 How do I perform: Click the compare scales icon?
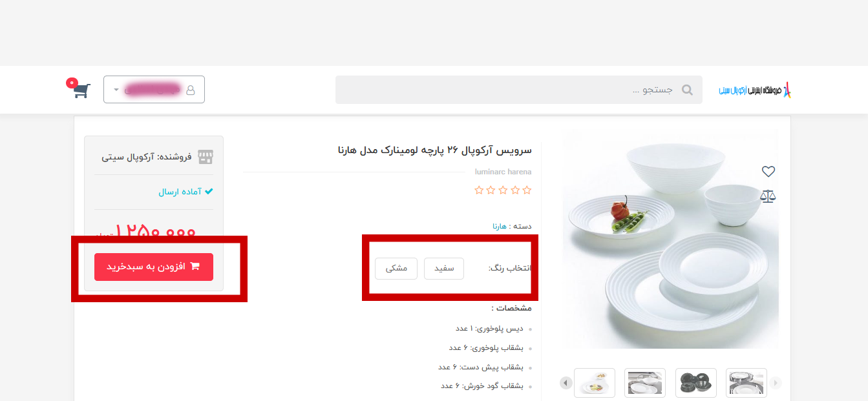click(768, 196)
